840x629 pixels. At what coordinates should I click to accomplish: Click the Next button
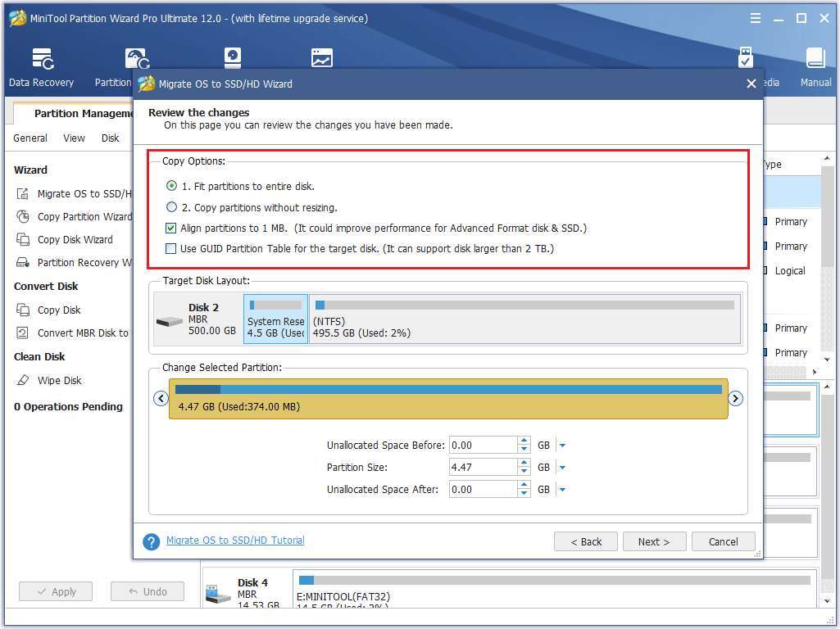tap(654, 541)
